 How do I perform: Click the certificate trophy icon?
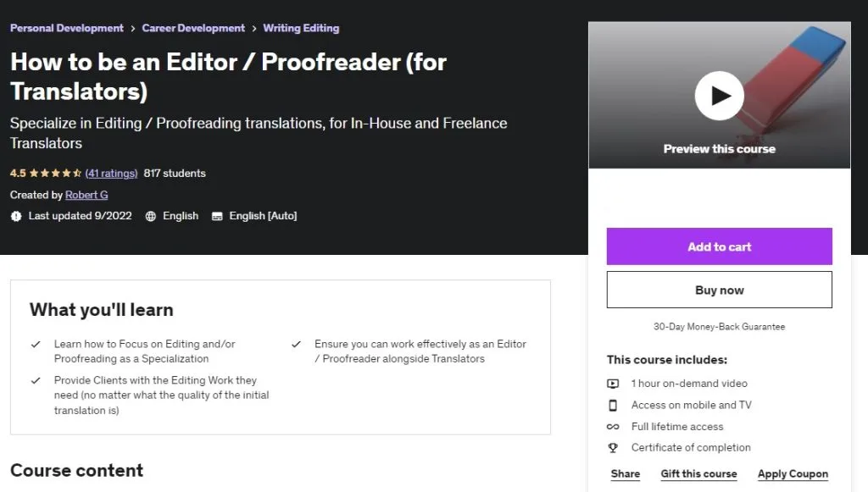tap(613, 448)
